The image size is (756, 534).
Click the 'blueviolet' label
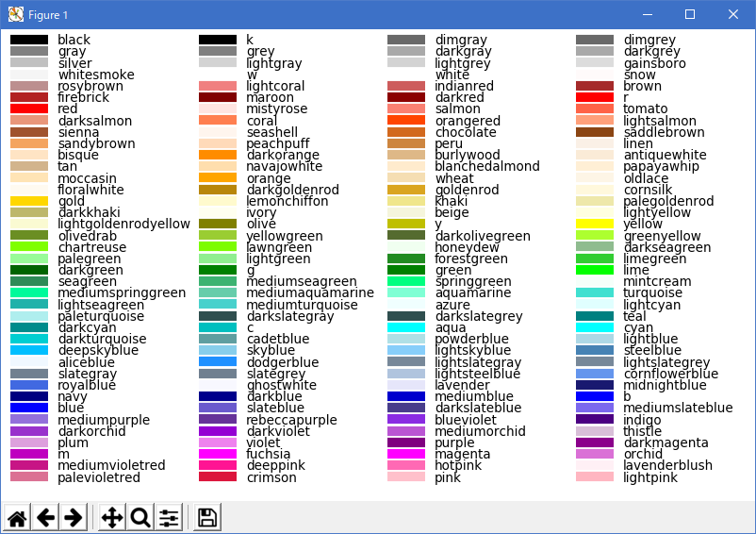coord(466,420)
